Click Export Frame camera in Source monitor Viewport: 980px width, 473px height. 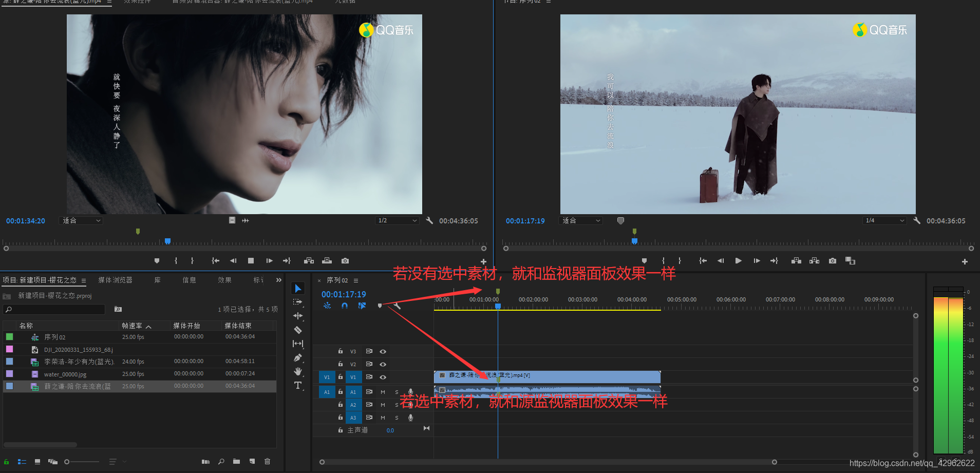pos(345,261)
